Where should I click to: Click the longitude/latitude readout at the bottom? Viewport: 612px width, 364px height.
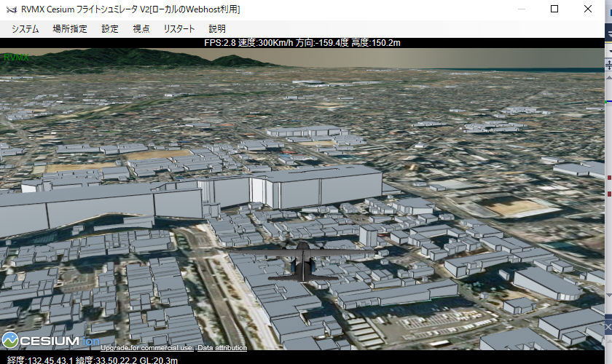click(89, 360)
